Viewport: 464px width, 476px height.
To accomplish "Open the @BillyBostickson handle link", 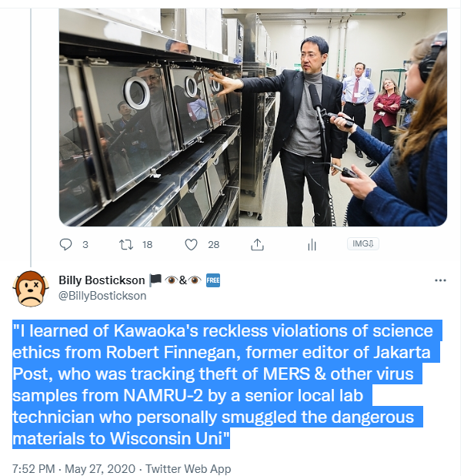I will pyautogui.click(x=102, y=295).
